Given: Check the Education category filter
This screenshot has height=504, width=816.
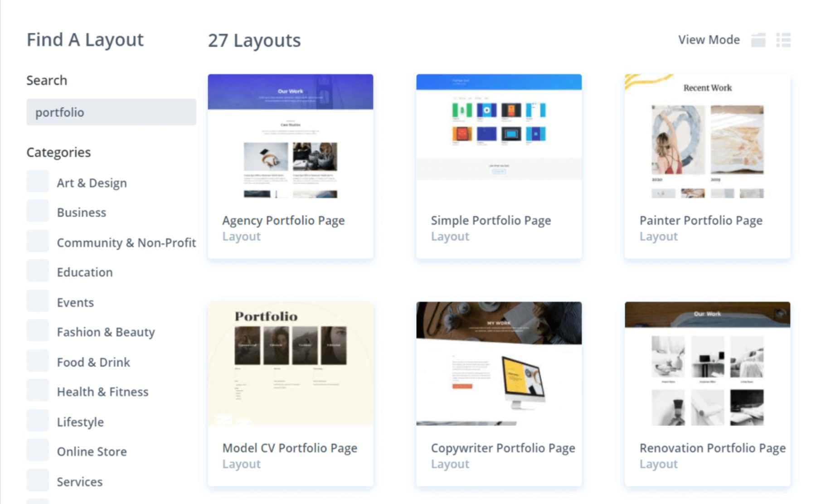Looking at the screenshot, I should pyautogui.click(x=38, y=271).
